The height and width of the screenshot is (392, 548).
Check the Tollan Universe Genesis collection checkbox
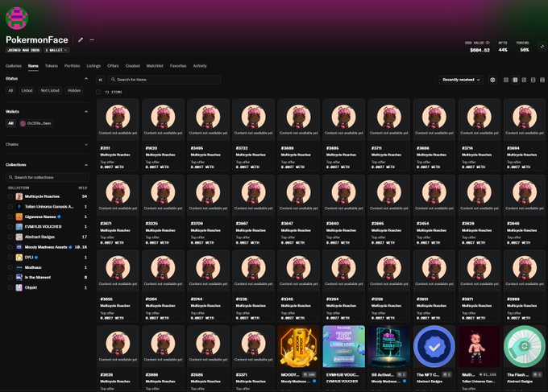tap(10, 207)
